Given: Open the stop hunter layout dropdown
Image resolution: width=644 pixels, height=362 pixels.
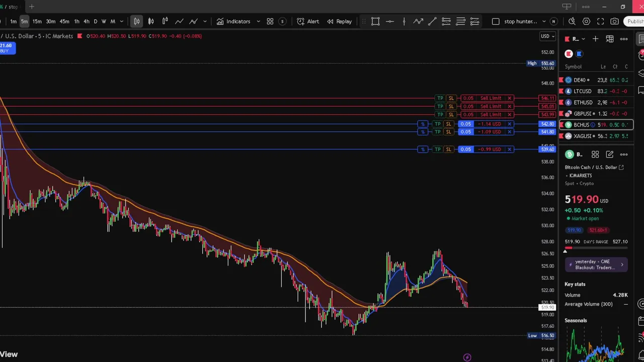Looking at the screenshot, I should (544, 21).
